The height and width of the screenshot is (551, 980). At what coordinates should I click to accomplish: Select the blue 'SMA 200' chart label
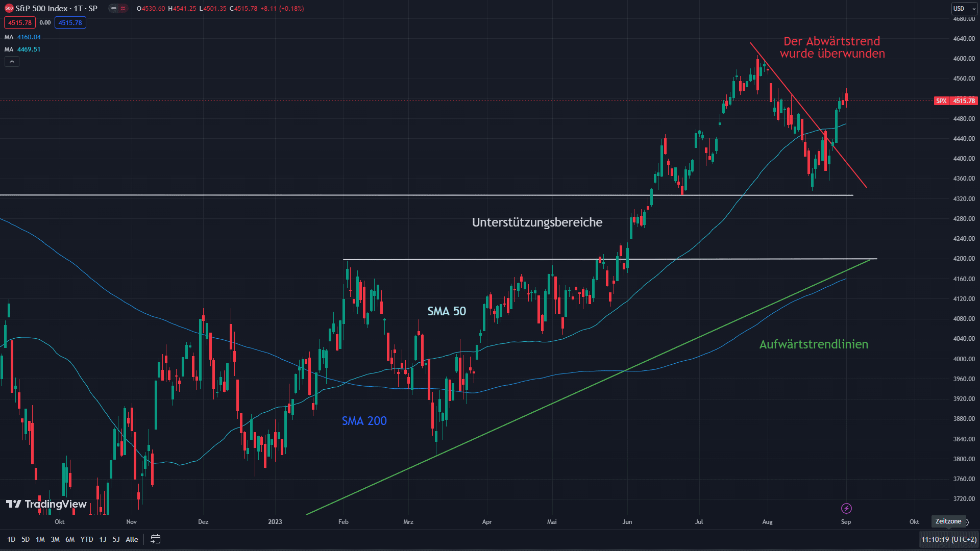click(x=364, y=421)
